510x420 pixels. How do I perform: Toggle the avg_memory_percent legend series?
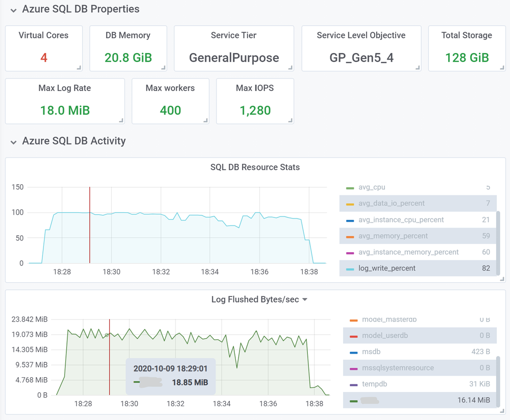point(393,236)
